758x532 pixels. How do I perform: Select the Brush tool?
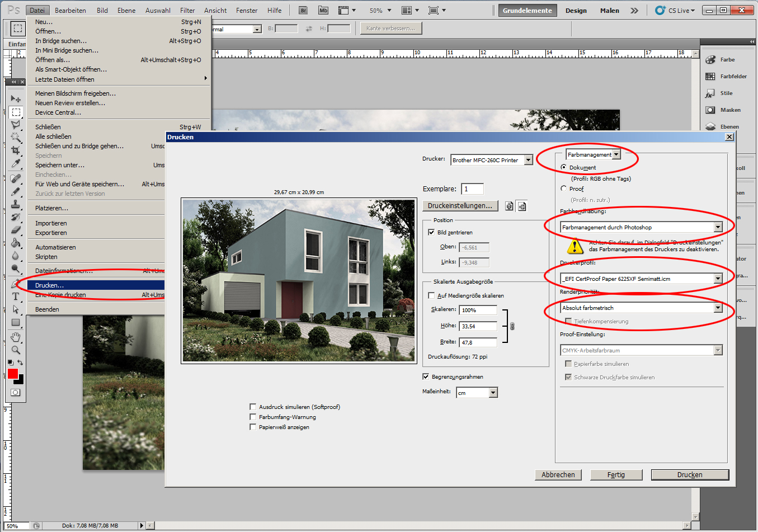[16, 191]
